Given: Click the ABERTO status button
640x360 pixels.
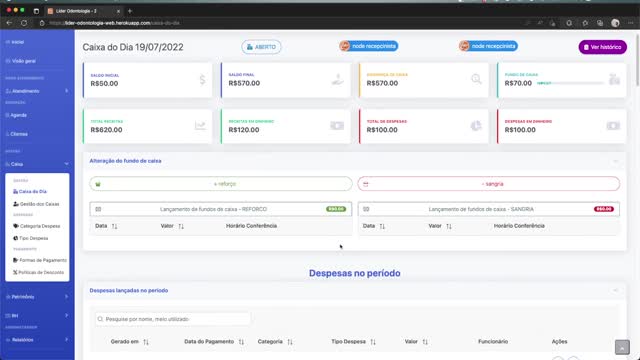Looking at the screenshot, I should [x=261, y=47].
